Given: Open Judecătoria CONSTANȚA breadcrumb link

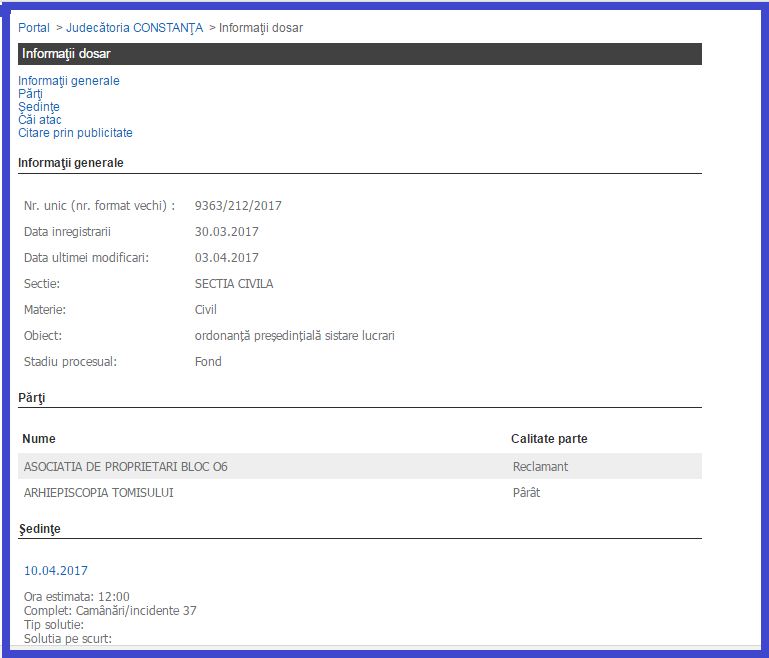Looking at the screenshot, I should click(x=134, y=28).
